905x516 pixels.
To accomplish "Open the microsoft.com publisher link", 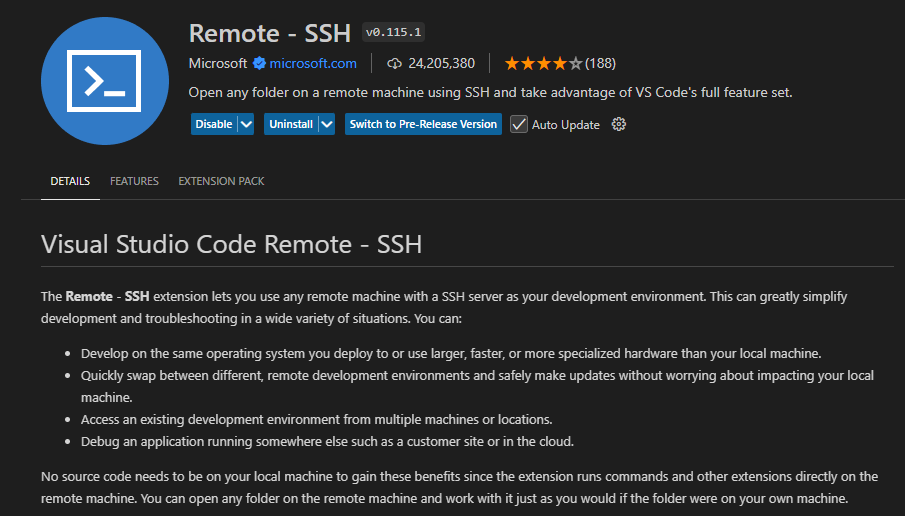I will click(313, 63).
